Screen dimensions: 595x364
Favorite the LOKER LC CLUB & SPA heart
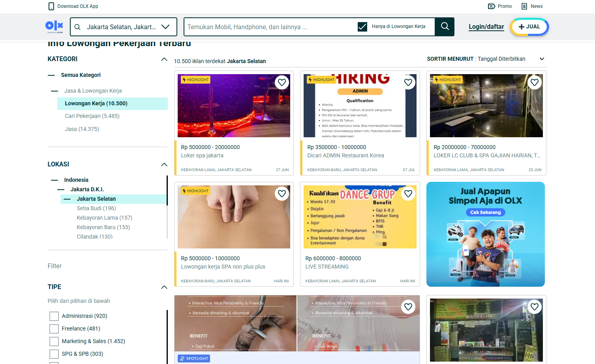tap(535, 82)
